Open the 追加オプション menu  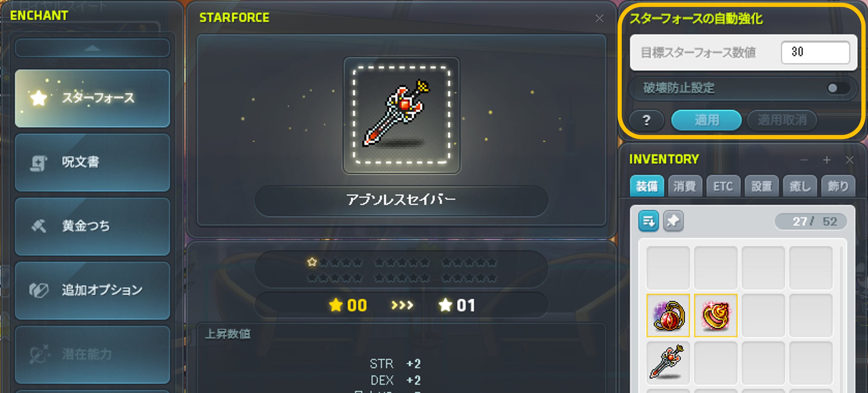pos(92,290)
